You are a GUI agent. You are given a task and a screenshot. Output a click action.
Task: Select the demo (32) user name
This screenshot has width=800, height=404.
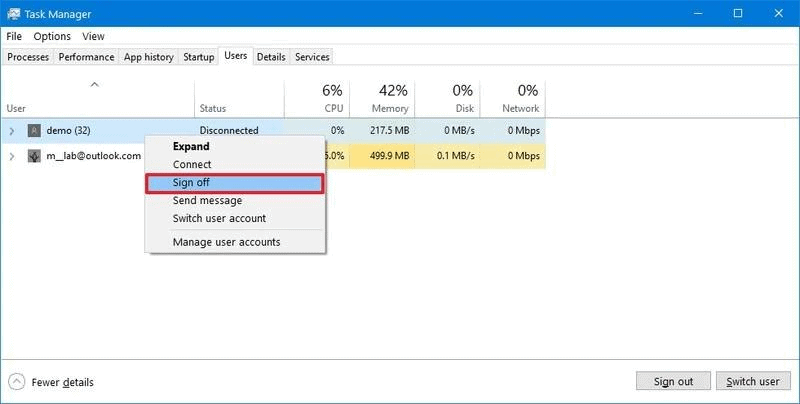point(68,131)
